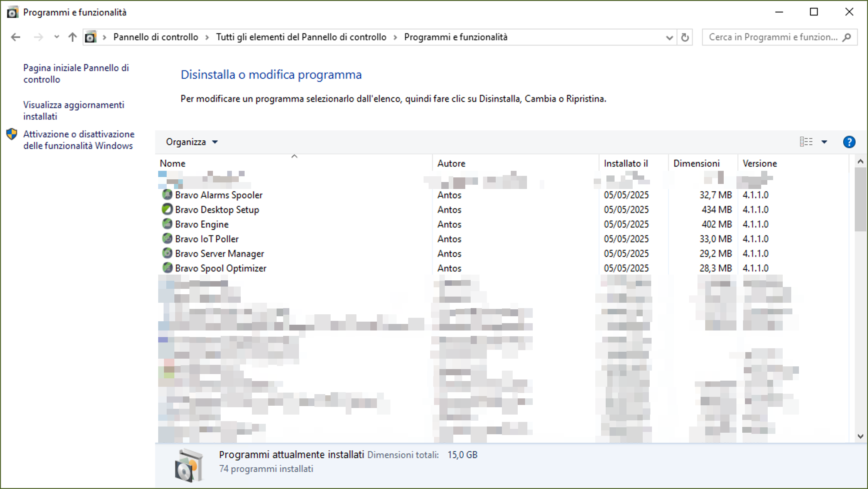Click the scrollbar up arrow

pos(860,162)
